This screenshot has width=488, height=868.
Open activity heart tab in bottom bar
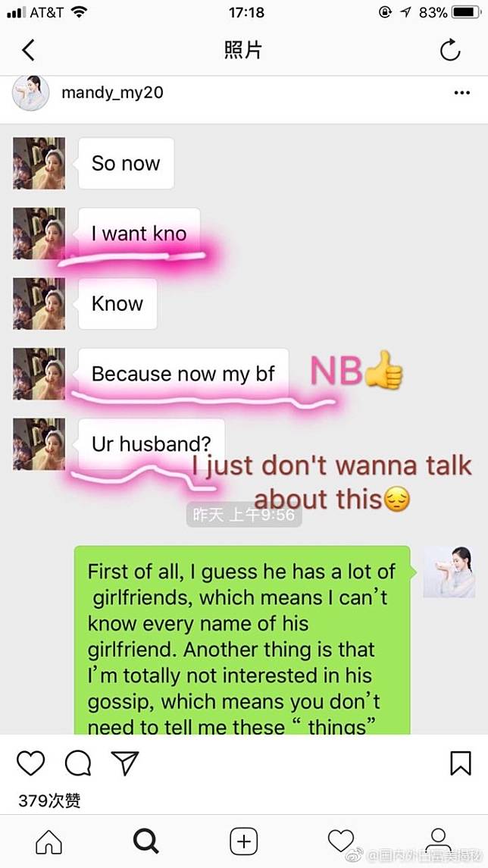[341, 841]
